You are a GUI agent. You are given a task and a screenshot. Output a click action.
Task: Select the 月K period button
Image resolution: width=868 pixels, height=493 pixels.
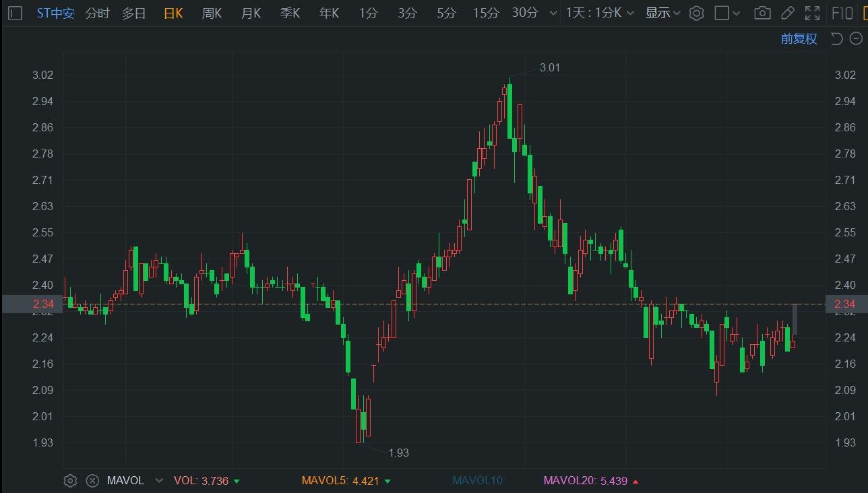click(251, 13)
